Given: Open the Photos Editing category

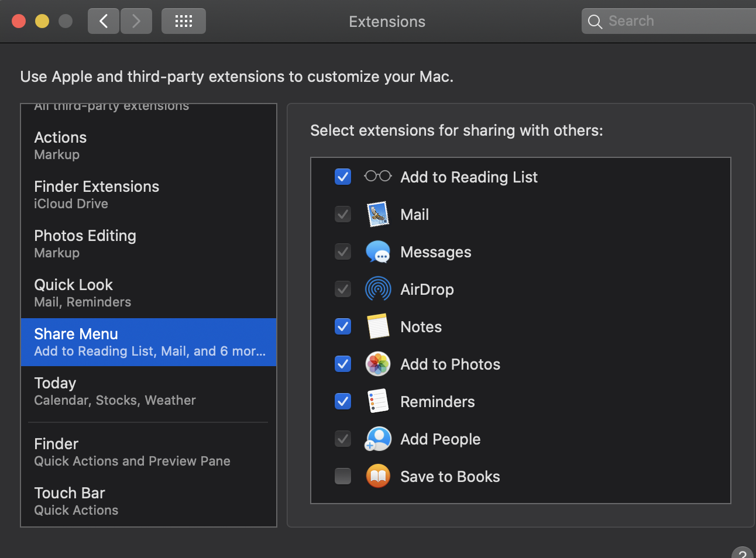Looking at the screenshot, I should [149, 244].
